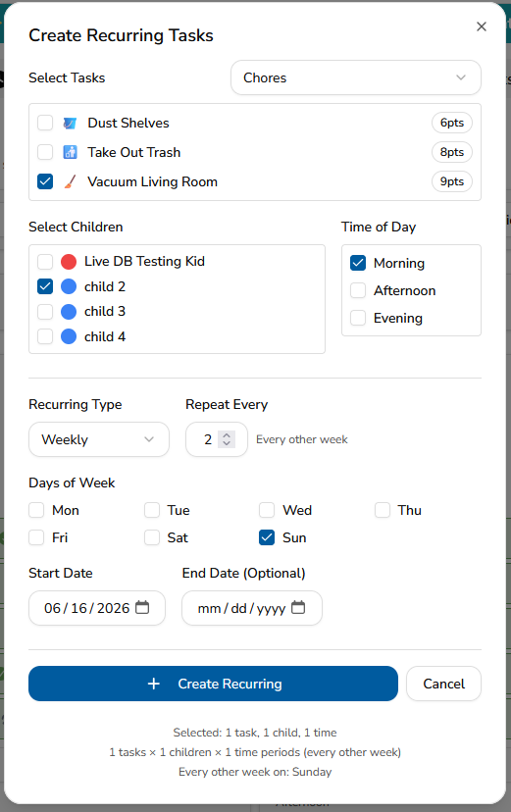Click the 'Every other week on: Sunday' summary

pos(255,772)
